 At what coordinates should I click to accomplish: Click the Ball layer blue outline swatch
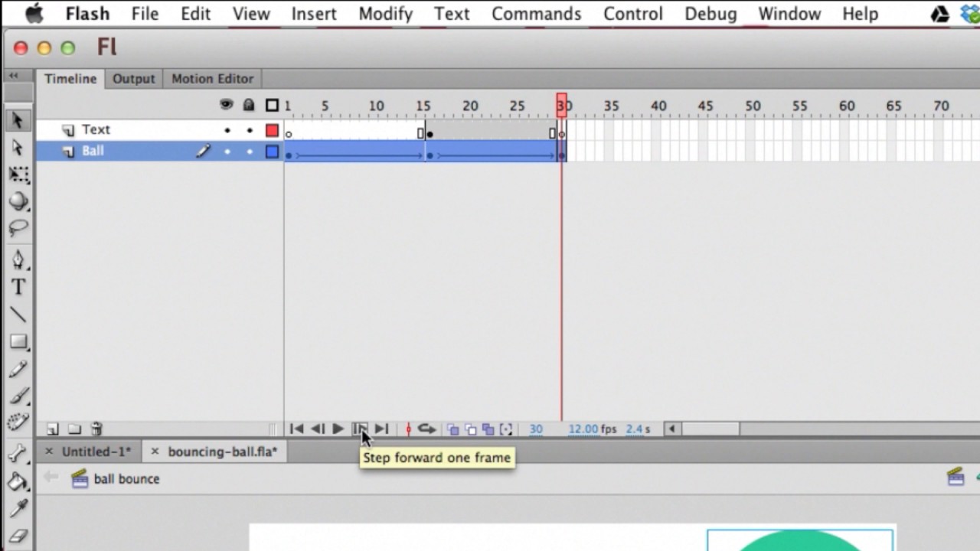pyautogui.click(x=272, y=152)
